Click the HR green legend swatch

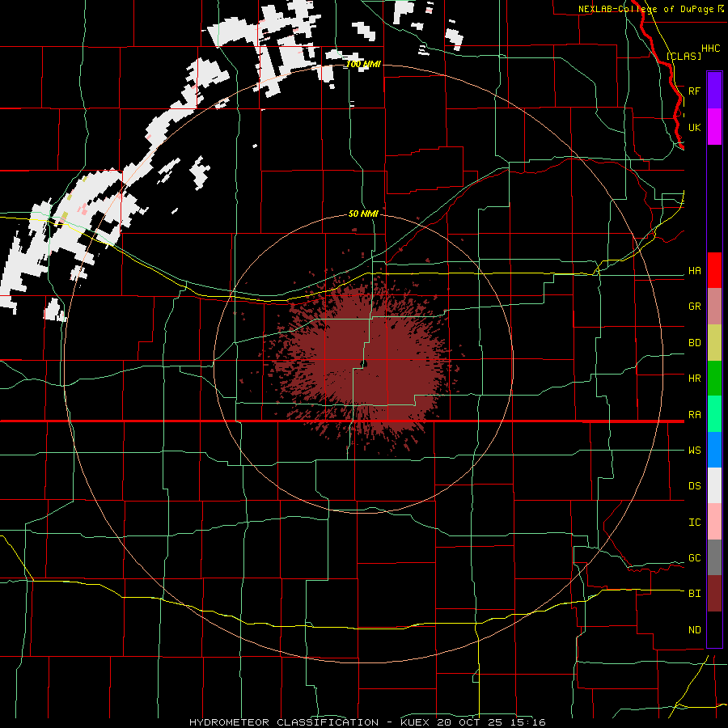pyautogui.click(x=714, y=379)
